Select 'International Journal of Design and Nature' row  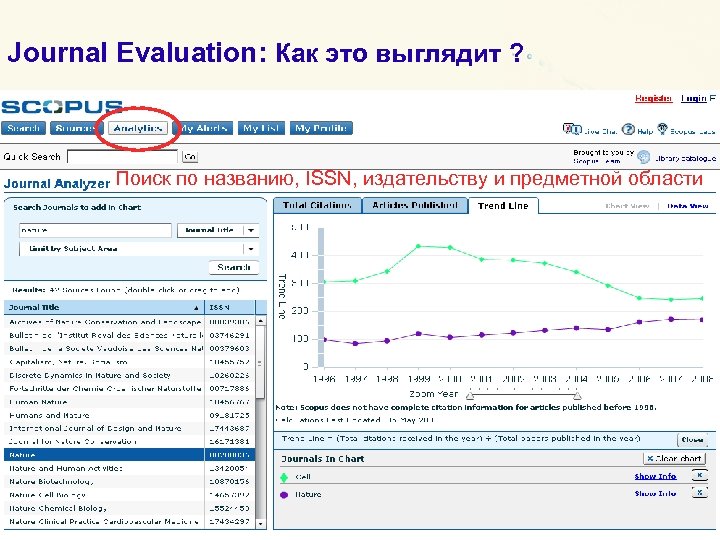point(129,428)
